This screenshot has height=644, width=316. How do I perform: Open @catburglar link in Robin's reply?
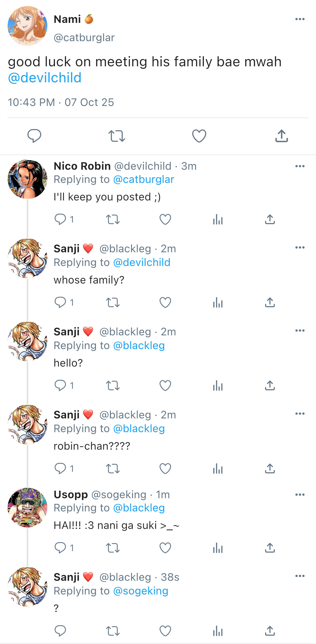(143, 180)
